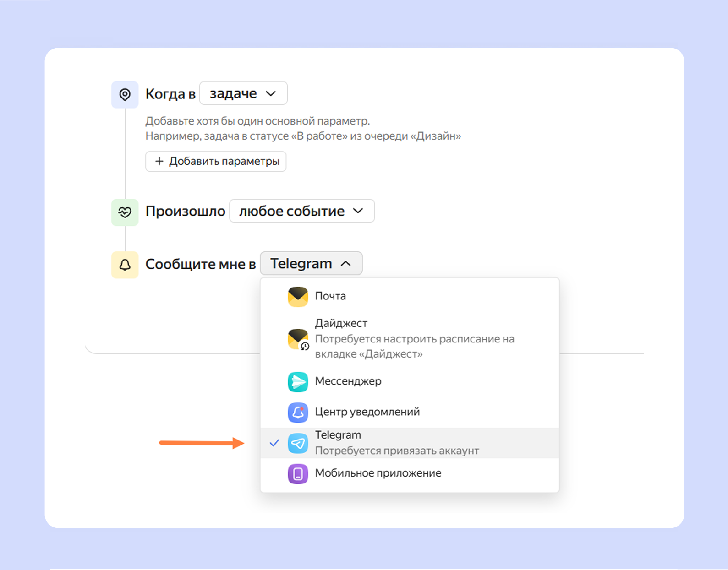Screen dimensions: 728x570
Task: Choose Мессенджер as notification channel
Action: click(x=348, y=381)
